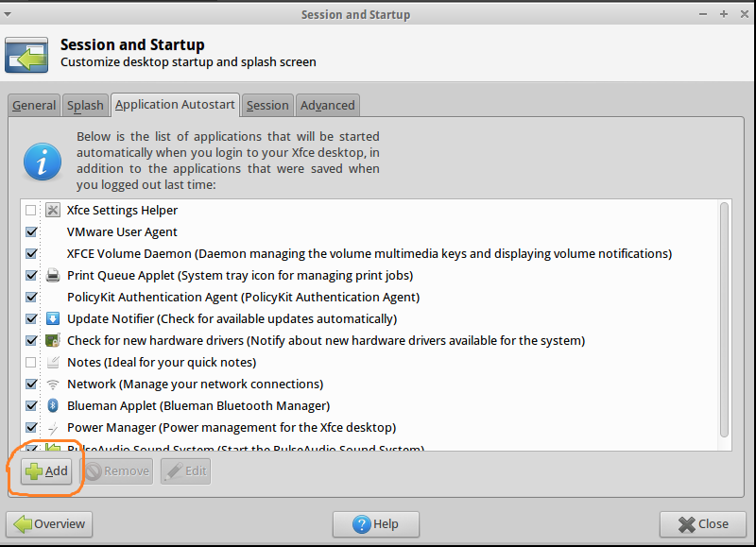Click the blue information icon above the list

[x=42, y=162]
